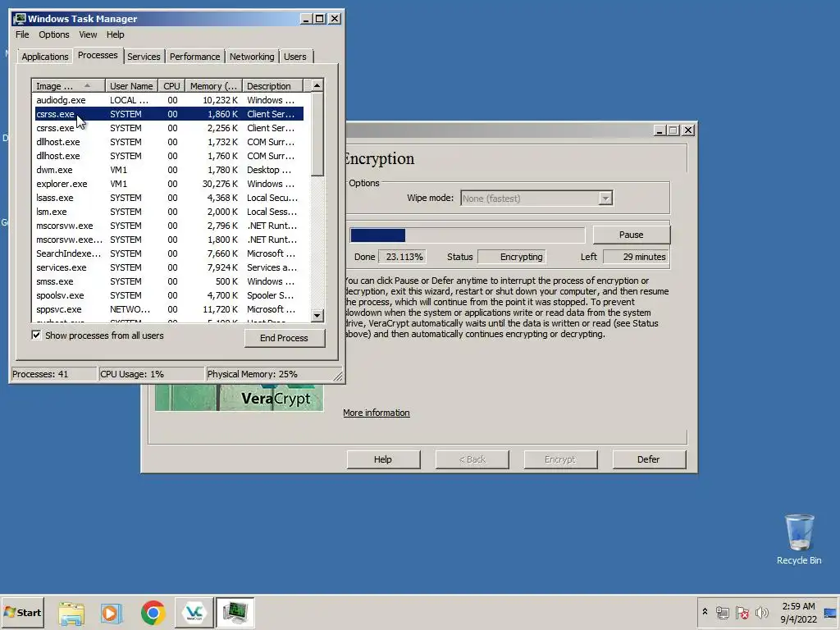
Task: Select mscorsvw.exe row using 1,800 K
Action: tap(167, 240)
